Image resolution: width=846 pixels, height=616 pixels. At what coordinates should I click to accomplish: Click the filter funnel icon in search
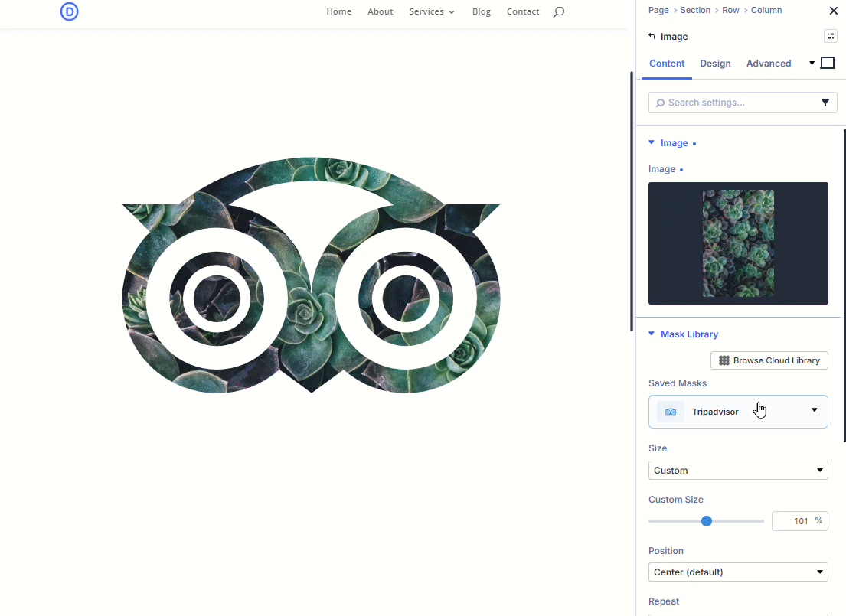pos(825,103)
